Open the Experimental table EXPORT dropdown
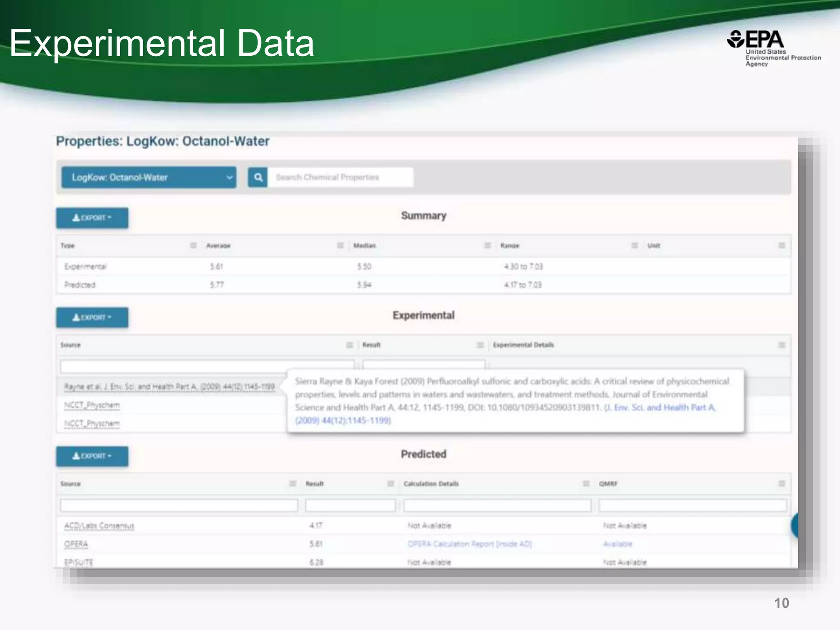The height and width of the screenshot is (630, 840). pos(92,317)
